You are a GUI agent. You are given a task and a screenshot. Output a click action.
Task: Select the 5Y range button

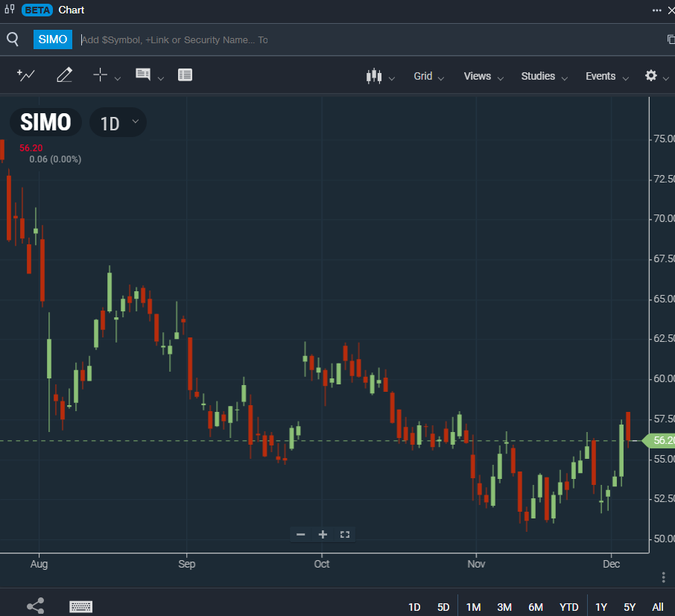(x=630, y=607)
